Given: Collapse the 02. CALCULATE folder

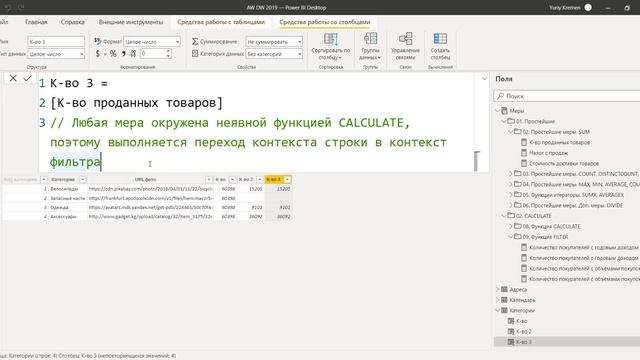Looking at the screenshot, I should click(x=504, y=216).
